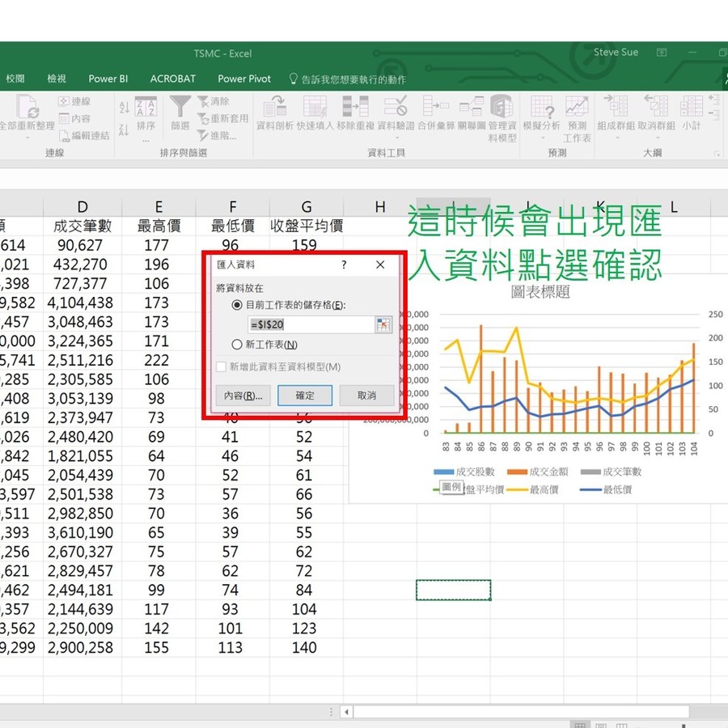
Task: Click the horizontal scrollbar left arrow
Action: click(x=346, y=712)
